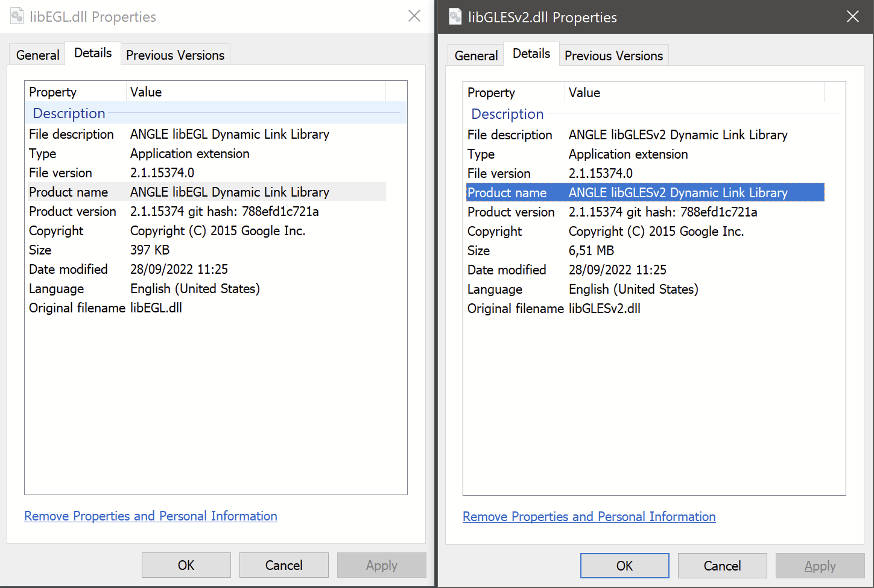Select highlighted Product name row in libGLESv2.dll details
This screenshot has width=874, height=588.
[x=645, y=192]
